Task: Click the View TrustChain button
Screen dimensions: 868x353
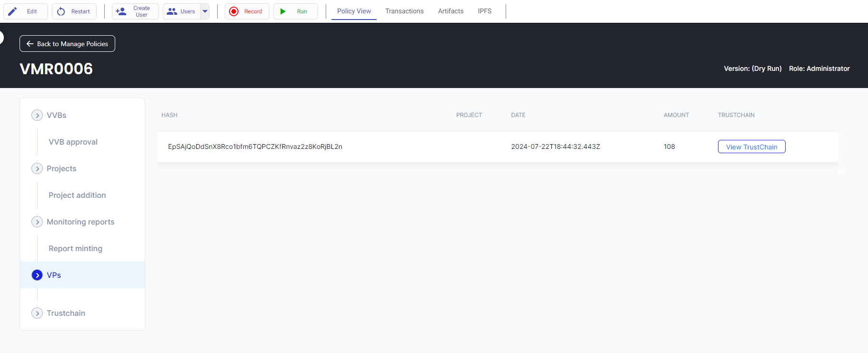Action: click(751, 147)
